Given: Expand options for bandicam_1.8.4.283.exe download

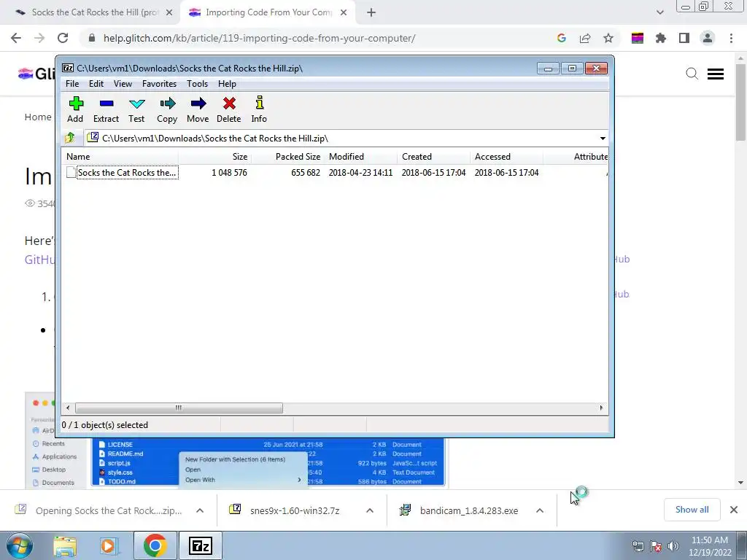Looking at the screenshot, I should [540, 510].
